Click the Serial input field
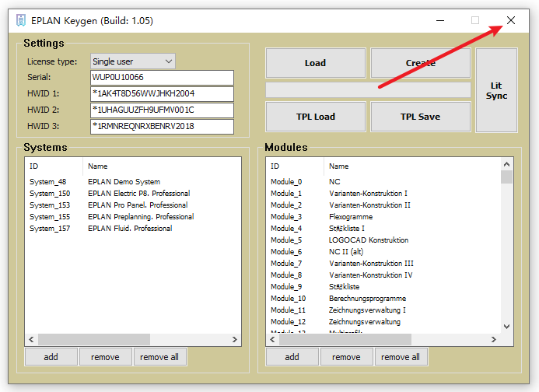Viewport: 539px width, 392px height. coord(162,78)
